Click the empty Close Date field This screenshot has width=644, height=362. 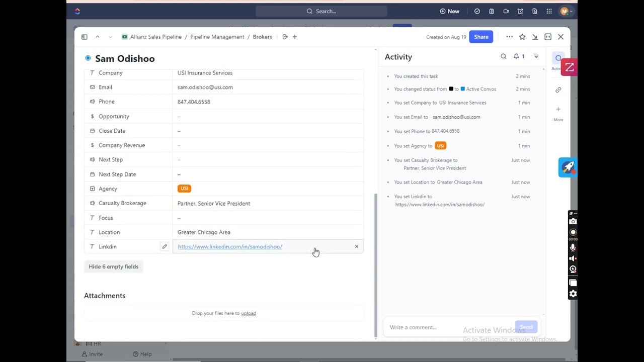click(268, 131)
